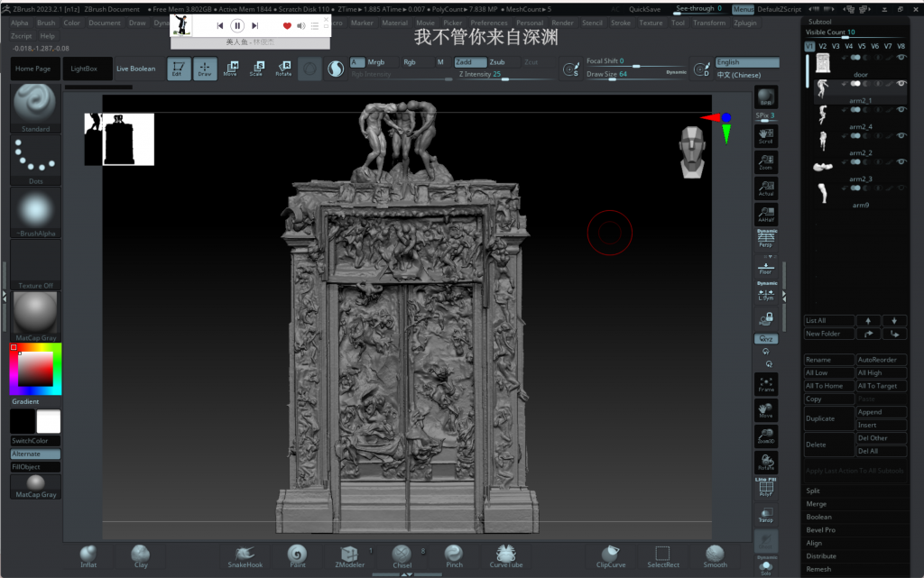This screenshot has width=924, height=578.
Task: Open the Zplugin menu
Action: click(x=745, y=23)
